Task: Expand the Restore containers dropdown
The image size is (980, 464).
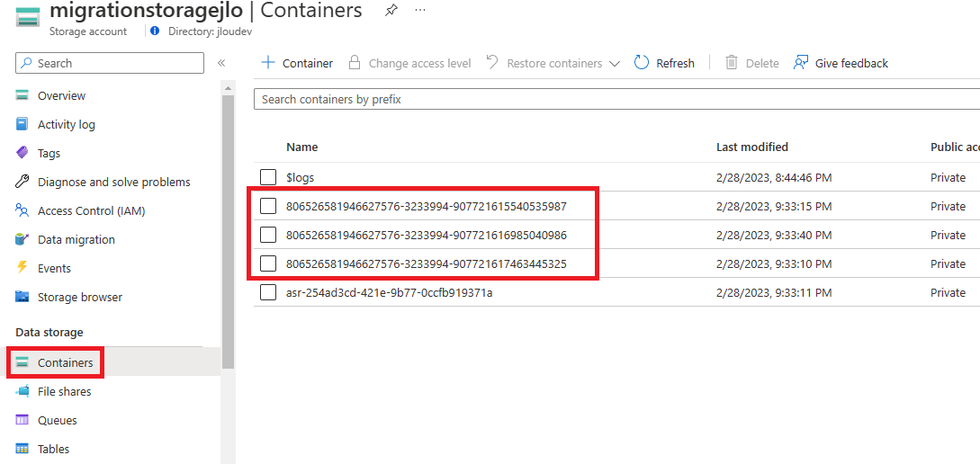Action: (614, 64)
